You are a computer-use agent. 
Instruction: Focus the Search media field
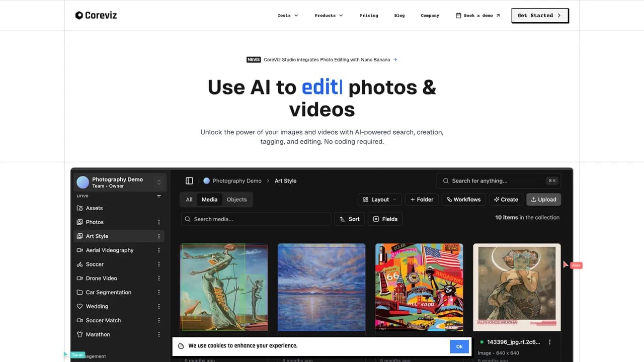tap(256, 219)
